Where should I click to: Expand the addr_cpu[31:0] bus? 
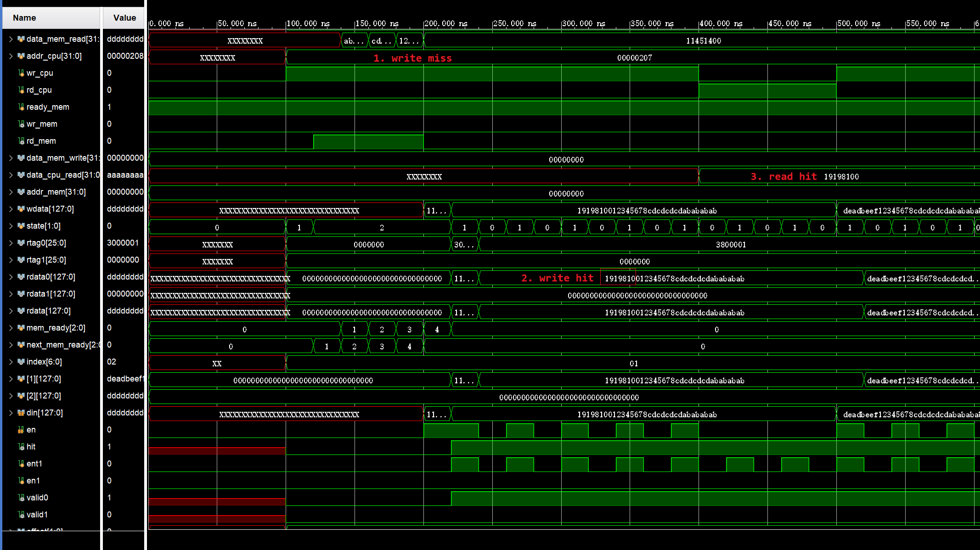(x=11, y=56)
